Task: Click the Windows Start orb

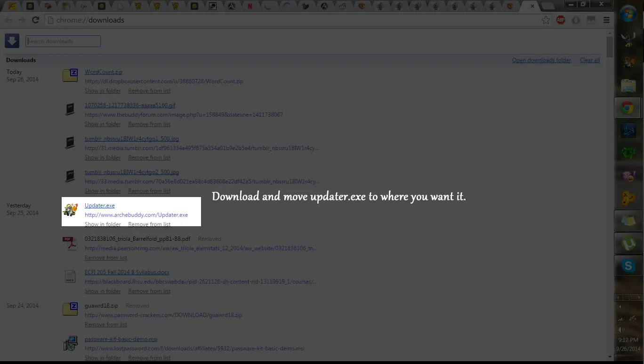Action: point(628,15)
